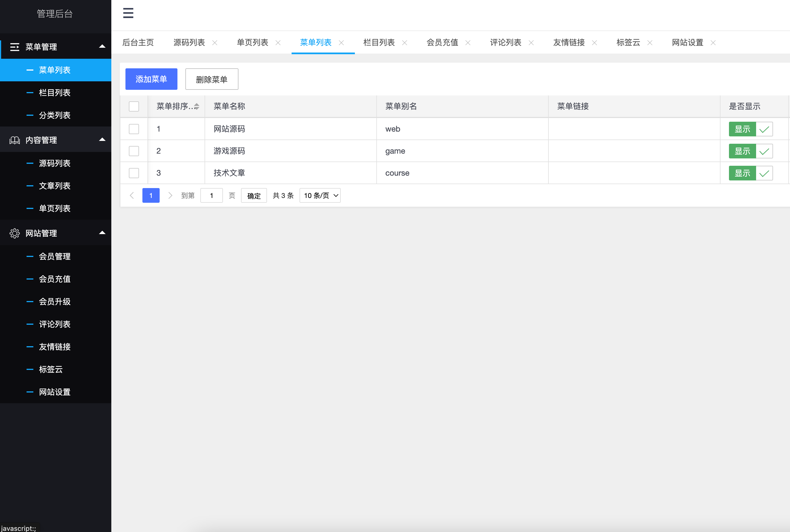790x532 pixels.
Task: Collapse the 内容管理 sidebar group arrow
Action: click(102, 139)
